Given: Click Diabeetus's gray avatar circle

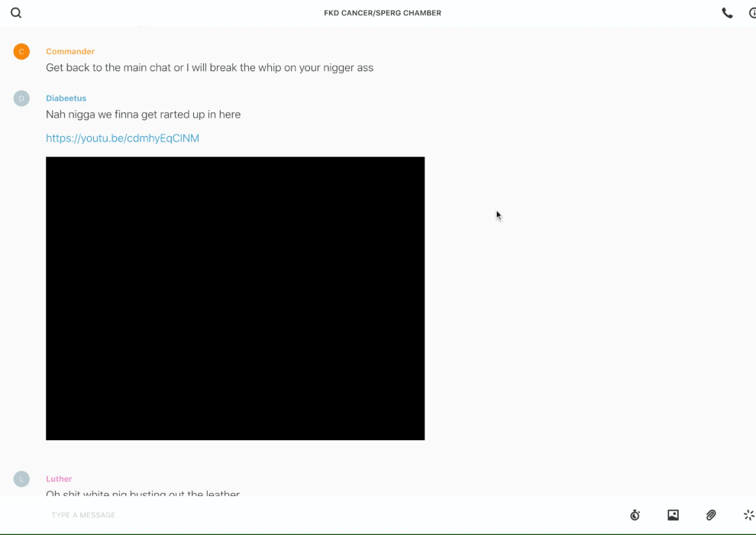Looking at the screenshot, I should point(21,98).
